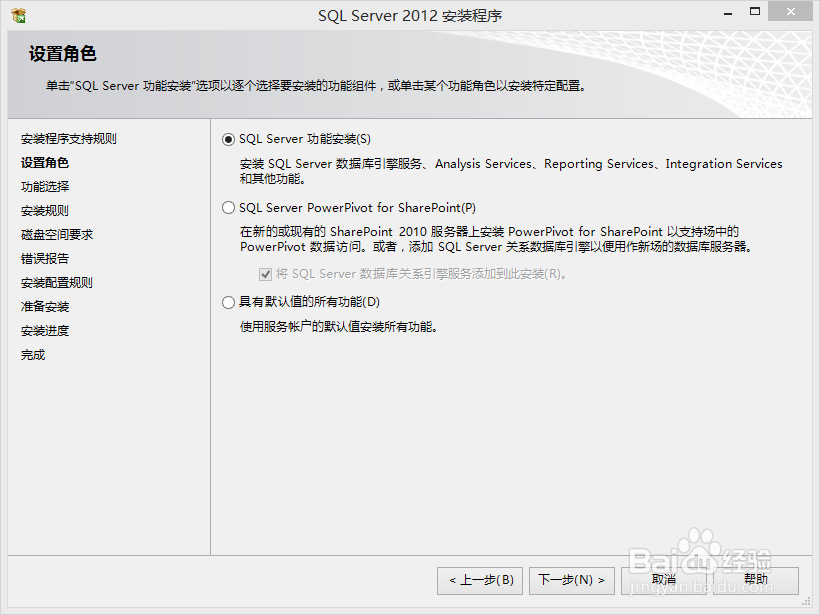Select 准备安装 step in sidebar
Viewport: 820px width, 615px height.
pyautogui.click(x=44, y=307)
